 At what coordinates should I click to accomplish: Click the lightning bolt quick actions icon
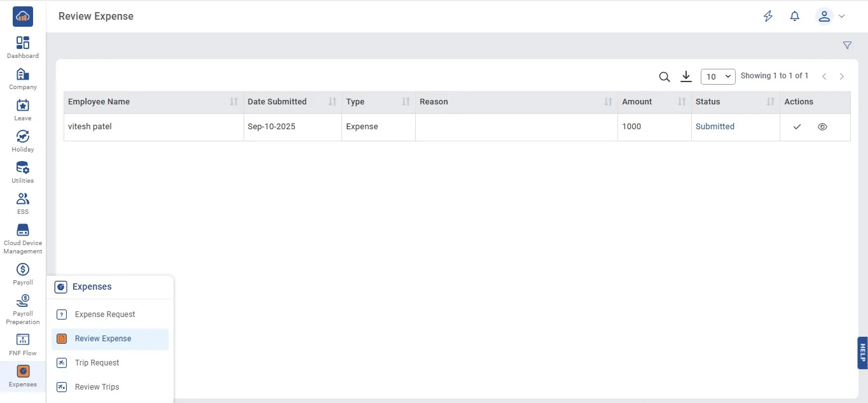coord(768,17)
